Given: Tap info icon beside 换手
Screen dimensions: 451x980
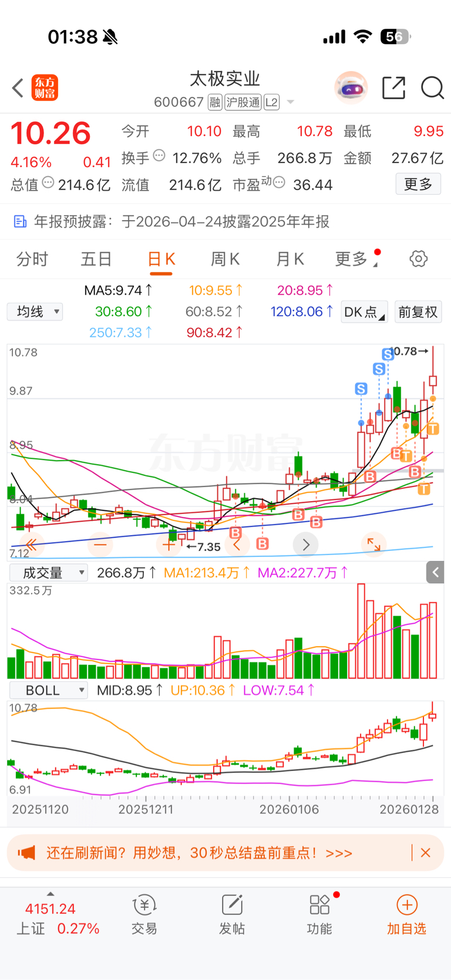Looking at the screenshot, I should [x=159, y=156].
